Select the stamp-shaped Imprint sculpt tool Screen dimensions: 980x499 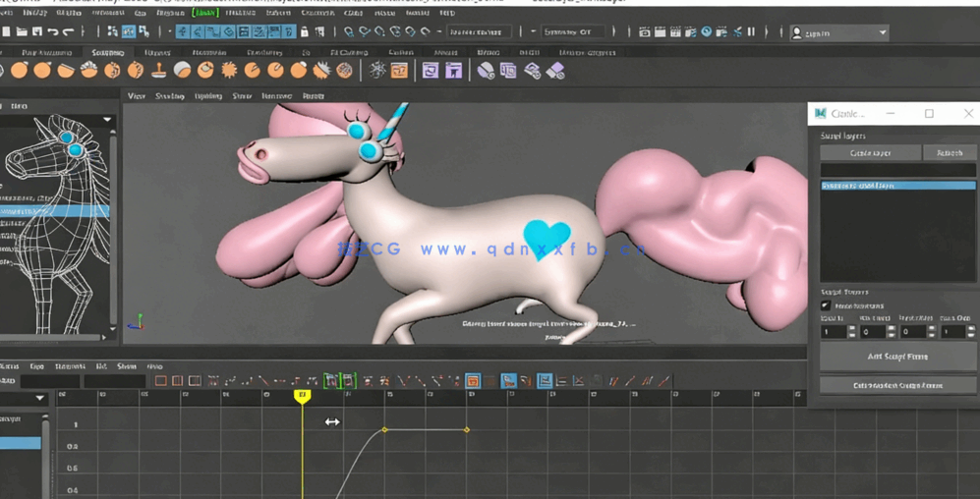pyautogui.click(x=159, y=71)
